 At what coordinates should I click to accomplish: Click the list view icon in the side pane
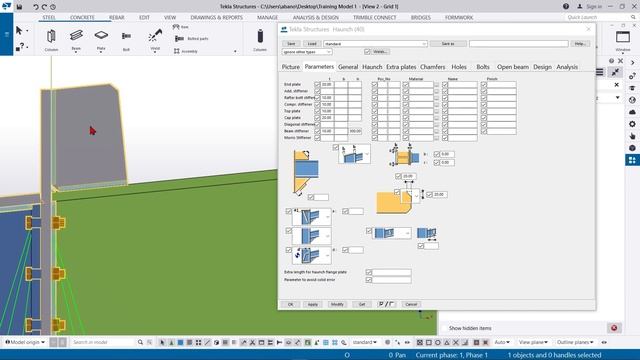(600, 72)
